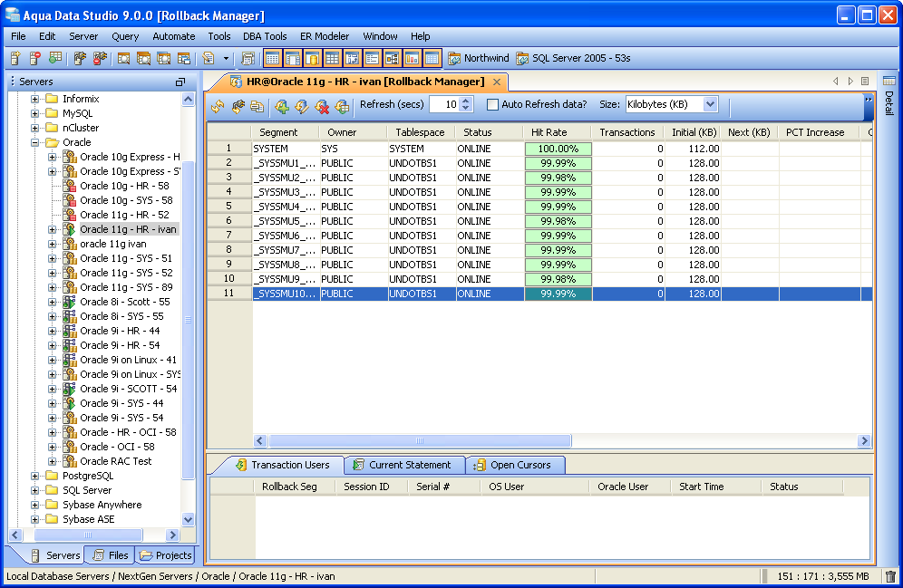Sort by the Tablespace column header
This screenshot has height=588, width=903.
pos(421,132)
